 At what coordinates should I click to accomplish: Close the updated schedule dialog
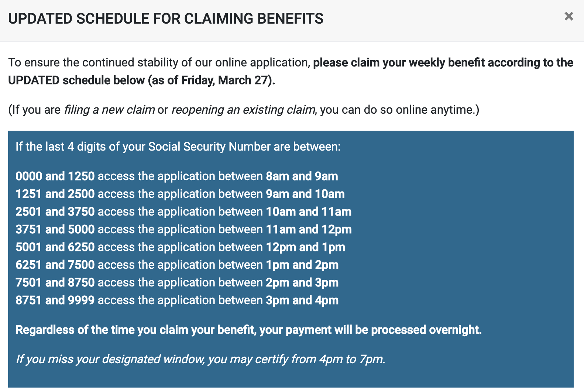[569, 16]
